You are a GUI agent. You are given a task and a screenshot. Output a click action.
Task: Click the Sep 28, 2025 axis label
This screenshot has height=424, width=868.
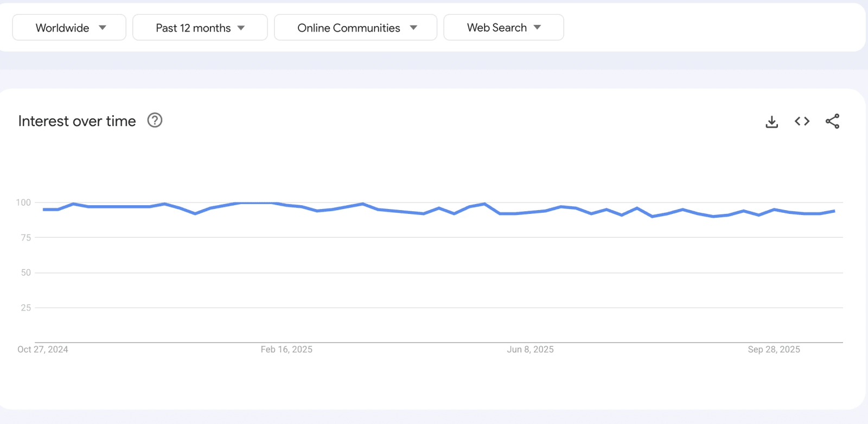coord(774,350)
